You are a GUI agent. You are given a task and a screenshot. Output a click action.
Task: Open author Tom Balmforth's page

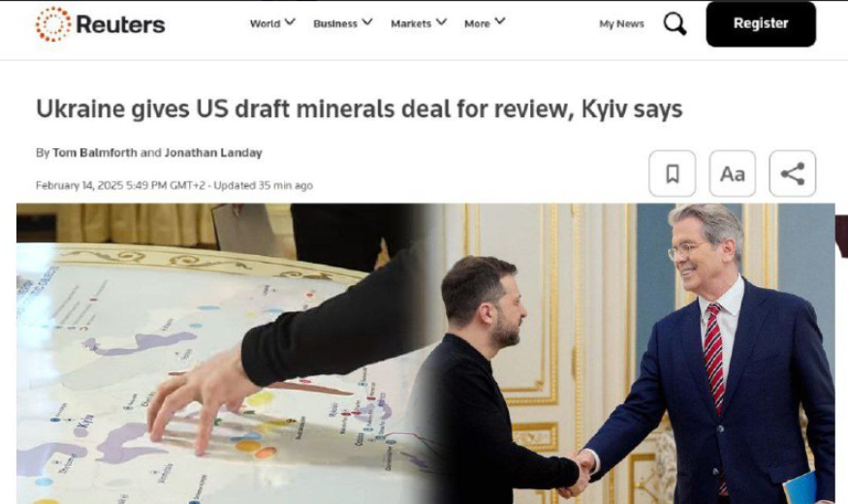[95, 153]
